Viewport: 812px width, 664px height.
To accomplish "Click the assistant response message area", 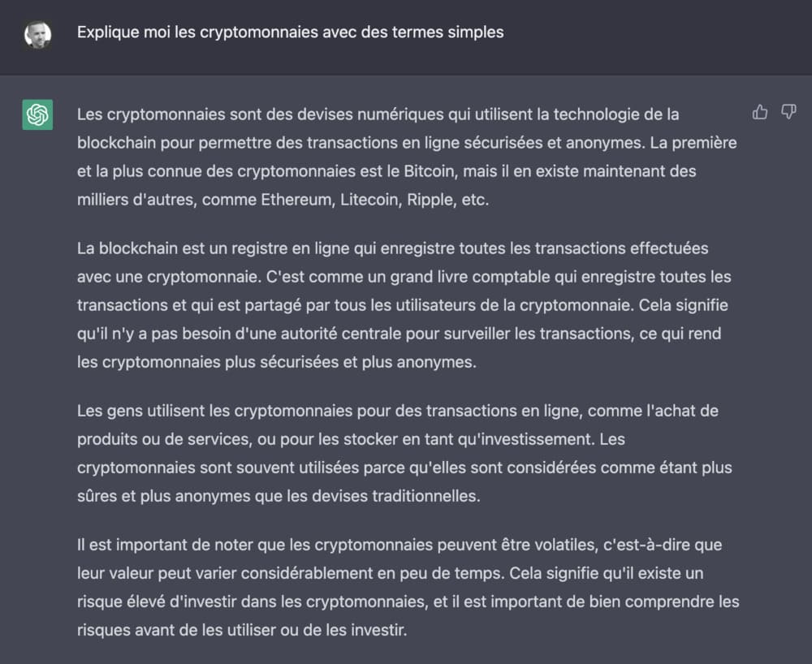I will coord(406,365).
